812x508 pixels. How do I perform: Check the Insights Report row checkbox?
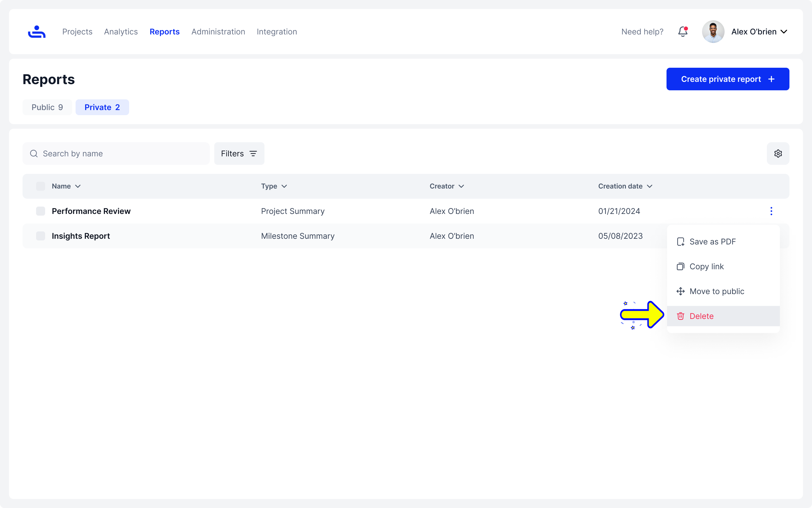tap(41, 236)
